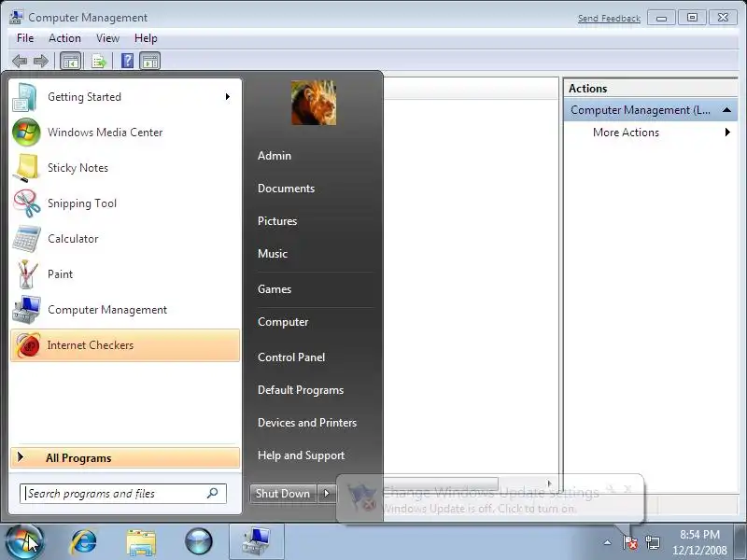Click the Start orb on the taskbar
The image size is (747, 560).
pos(24,541)
